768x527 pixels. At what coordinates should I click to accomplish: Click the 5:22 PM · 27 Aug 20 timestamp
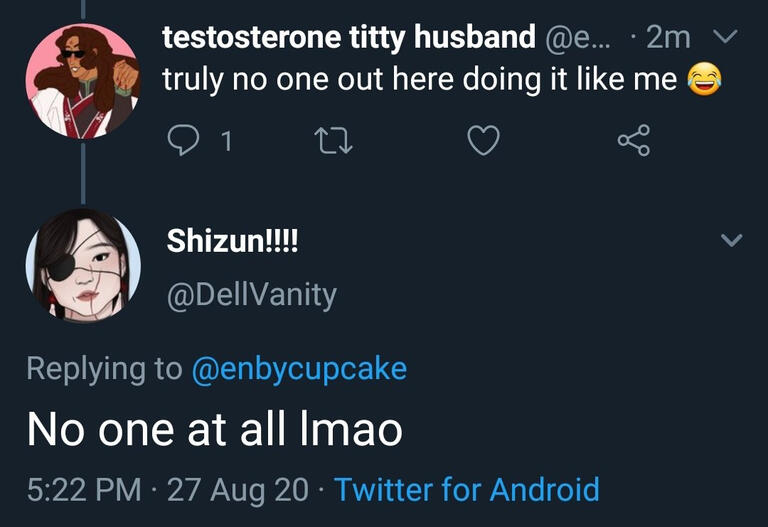click(x=167, y=490)
